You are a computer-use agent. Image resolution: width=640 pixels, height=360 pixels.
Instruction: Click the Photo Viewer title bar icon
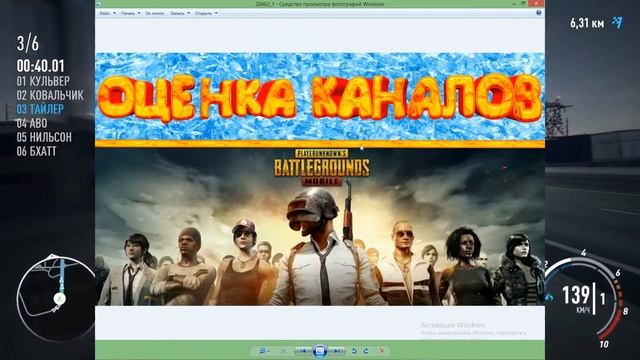[x=99, y=4]
